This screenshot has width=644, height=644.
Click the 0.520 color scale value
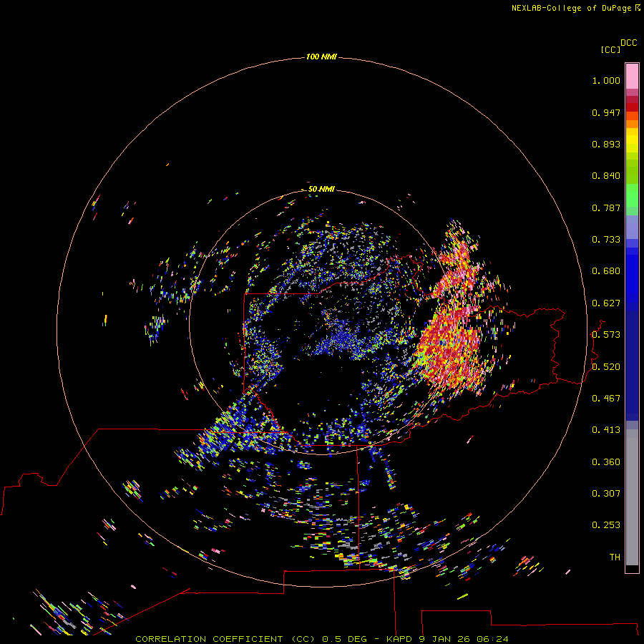pos(606,367)
